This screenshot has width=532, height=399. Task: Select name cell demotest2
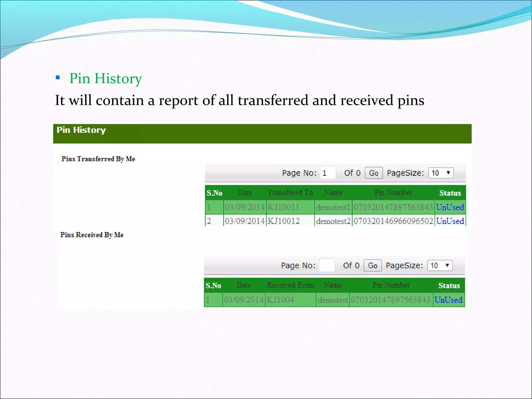point(333,221)
